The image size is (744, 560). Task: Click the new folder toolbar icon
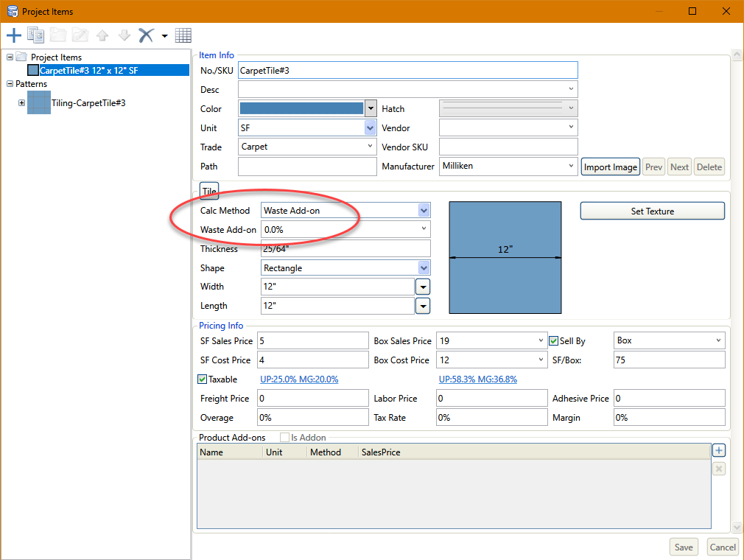click(x=58, y=35)
